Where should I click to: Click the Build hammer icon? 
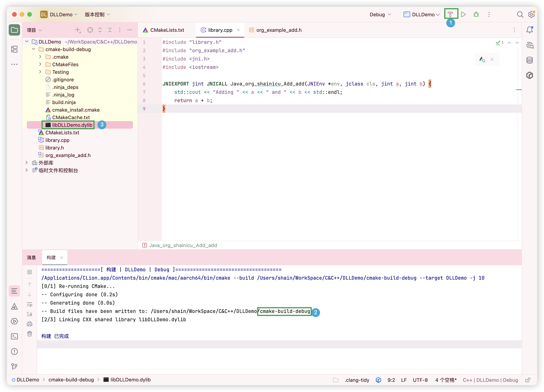[450, 14]
